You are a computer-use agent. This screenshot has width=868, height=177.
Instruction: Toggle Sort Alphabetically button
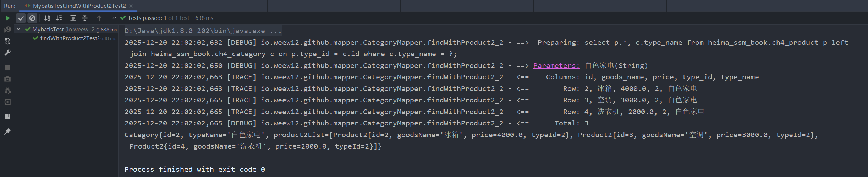coord(47,18)
